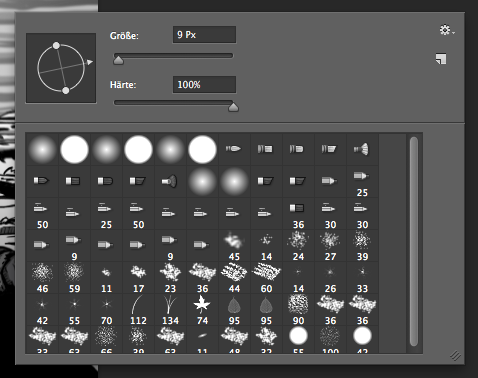
Task: Click the create new brush preset icon
Action: point(441,59)
